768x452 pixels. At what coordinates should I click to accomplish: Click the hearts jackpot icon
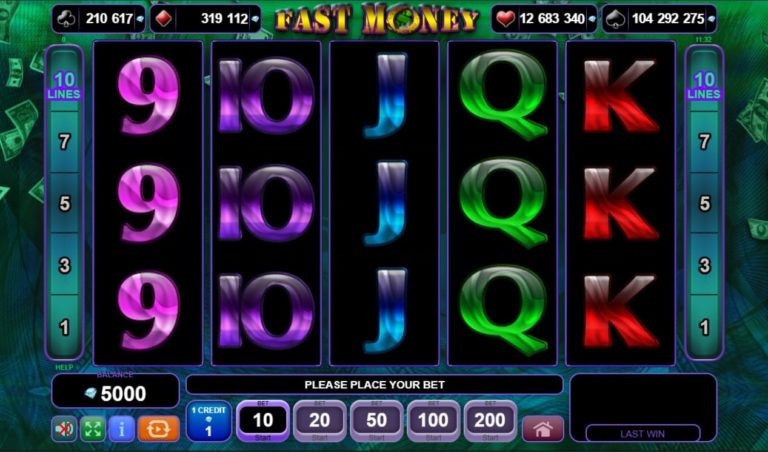[505, 19]
